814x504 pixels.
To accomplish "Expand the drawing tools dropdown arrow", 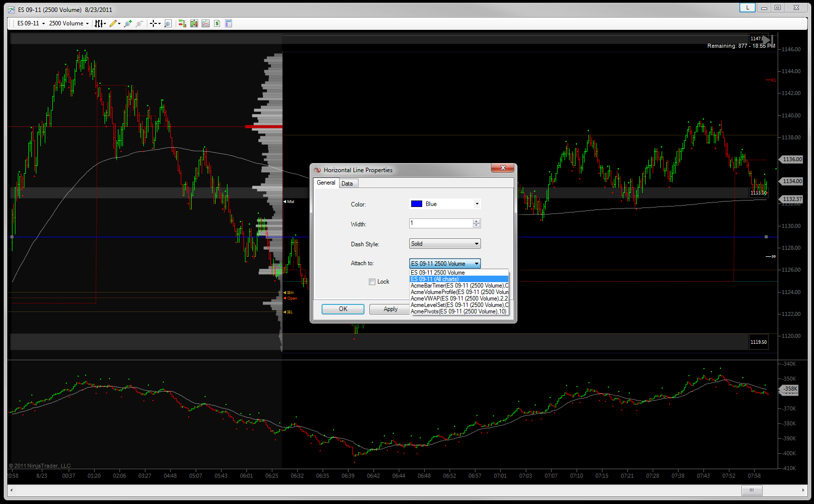I will tap(119, 24).
